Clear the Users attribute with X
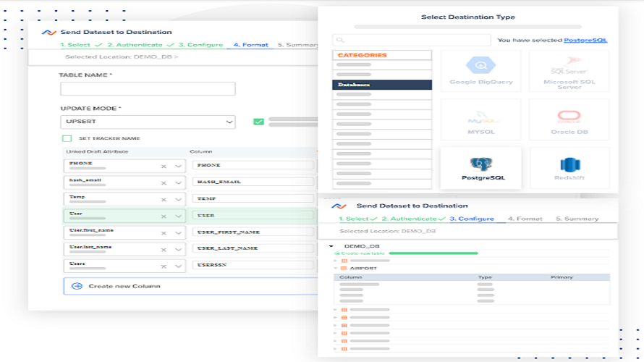 (164, 266)
